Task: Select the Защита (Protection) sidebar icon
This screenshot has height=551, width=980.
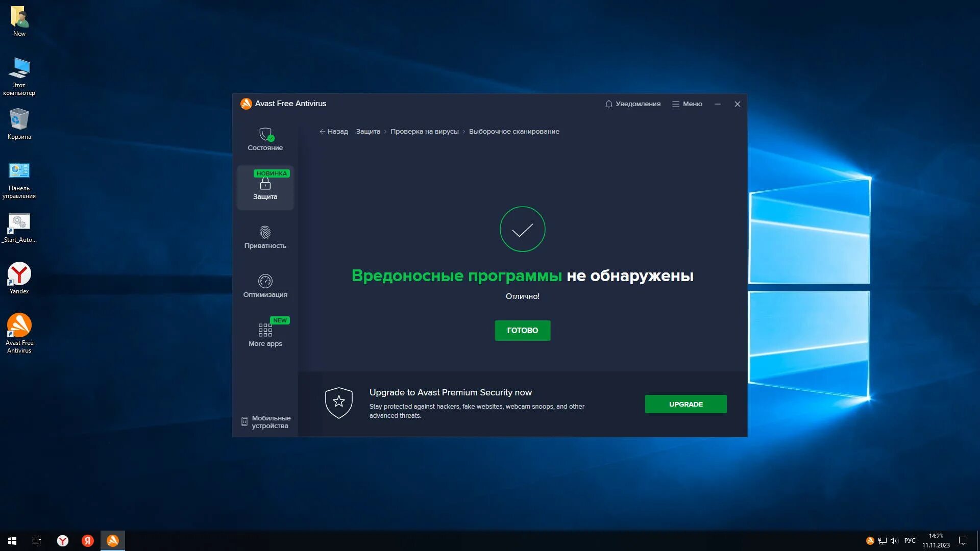Action: (x=265, y=186)
